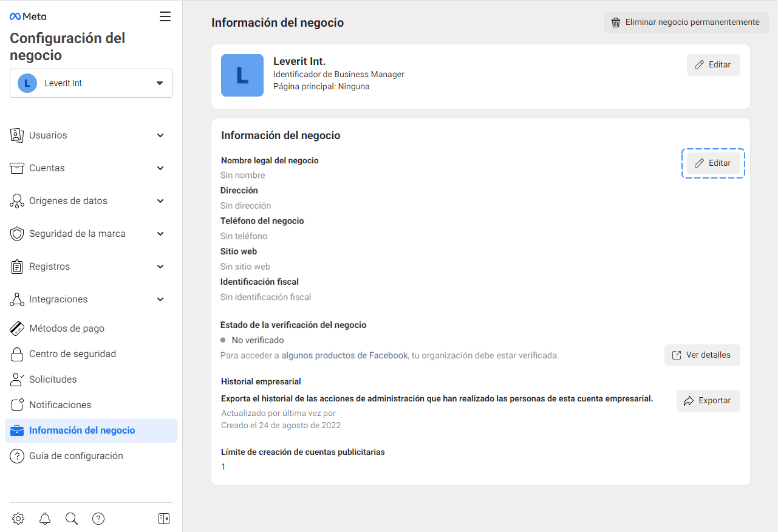Expand the Integraciones chevron
This screenshot has width=778, height=532.
[x=160, y=299]
